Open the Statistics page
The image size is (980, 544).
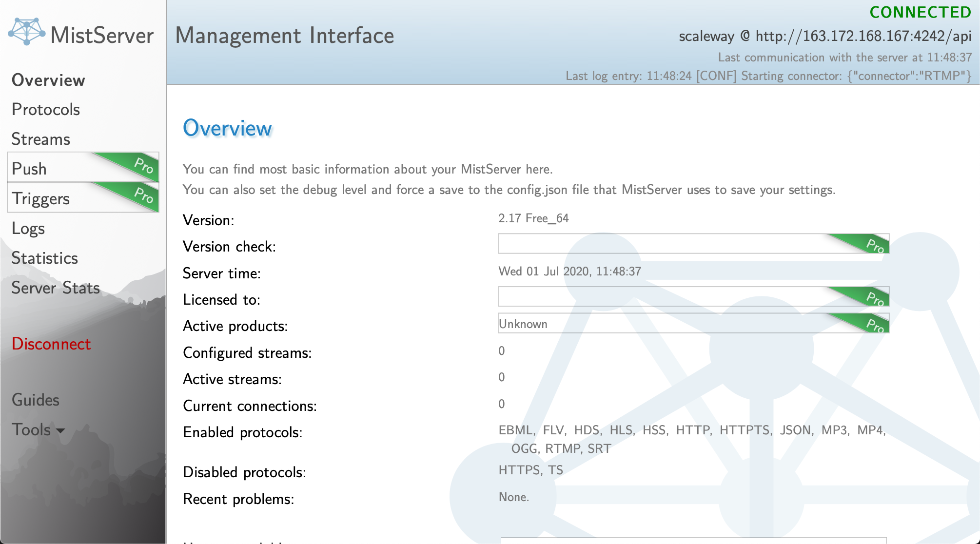tap(45, 258)
